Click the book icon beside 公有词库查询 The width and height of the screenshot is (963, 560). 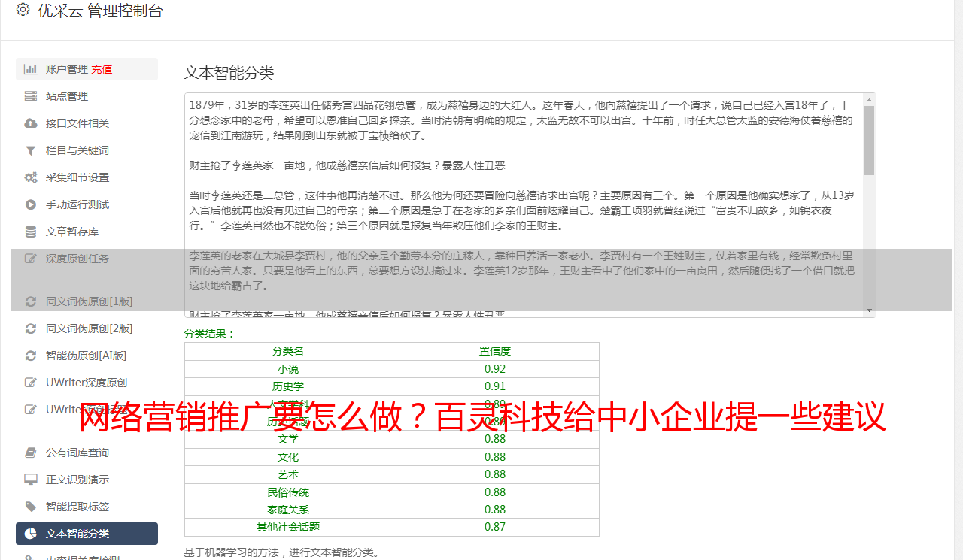(31, 453)
